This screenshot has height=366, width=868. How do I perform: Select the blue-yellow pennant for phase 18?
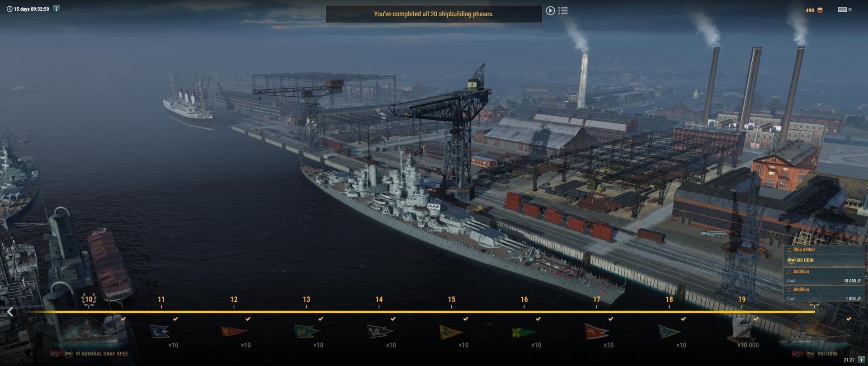pyautogui.click(x=669, y=332)
